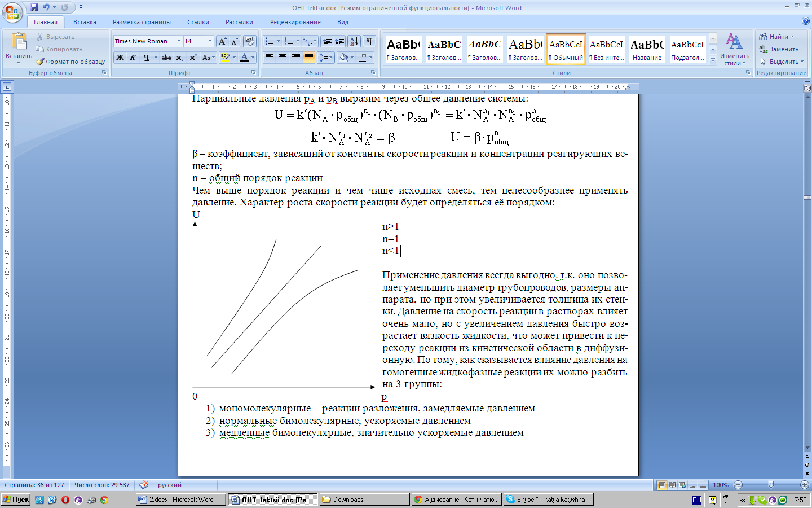Click numbered list icon

pyautogui.click(x=289, y=41)
